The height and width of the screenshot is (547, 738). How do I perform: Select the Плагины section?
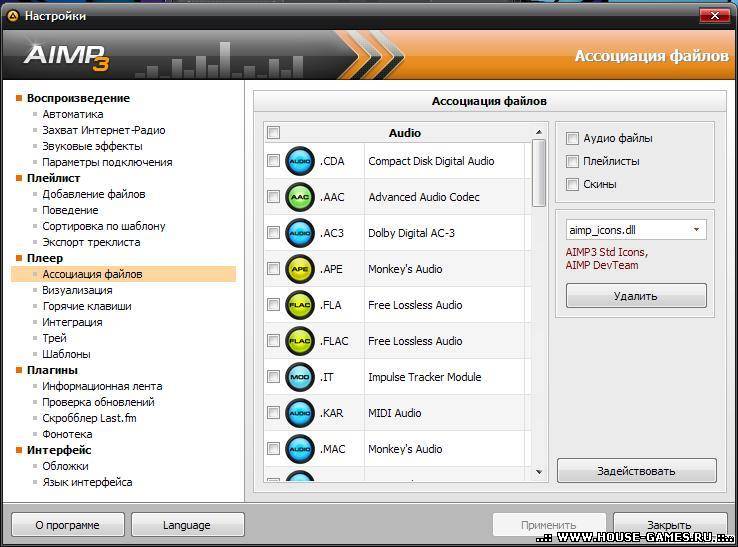(52, 370)
